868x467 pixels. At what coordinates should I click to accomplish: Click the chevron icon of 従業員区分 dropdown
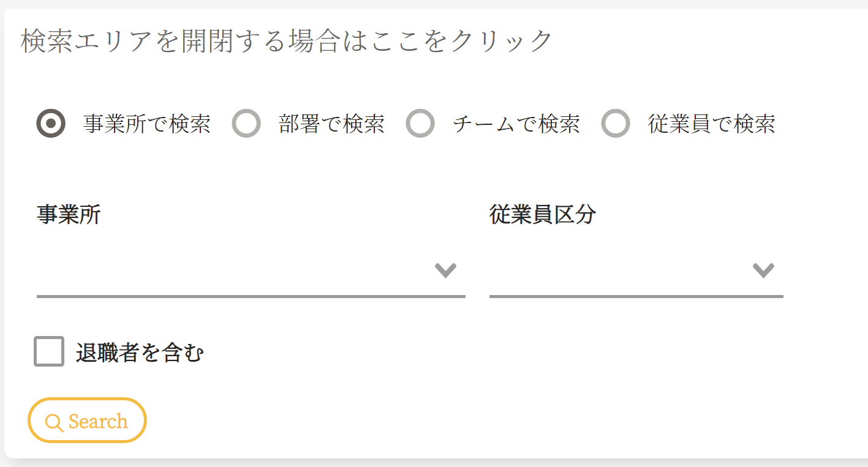tap(763, 270)
